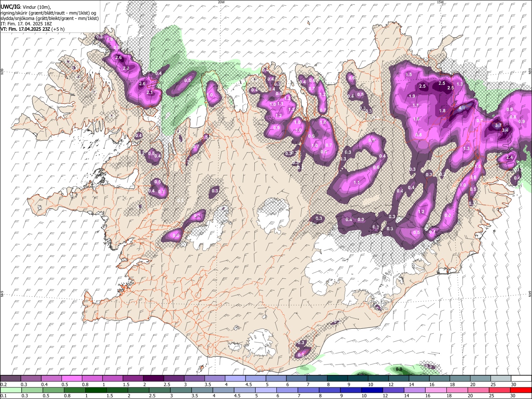532x399 pixels.
Task: Click the 1.8 precipitation value in northeast
Action: coord(442,111)
